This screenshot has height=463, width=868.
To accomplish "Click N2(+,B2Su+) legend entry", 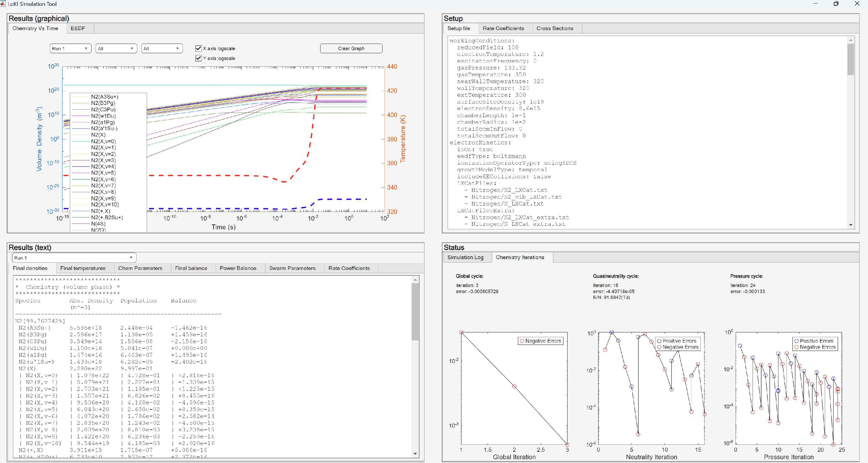I will (107, 217).
